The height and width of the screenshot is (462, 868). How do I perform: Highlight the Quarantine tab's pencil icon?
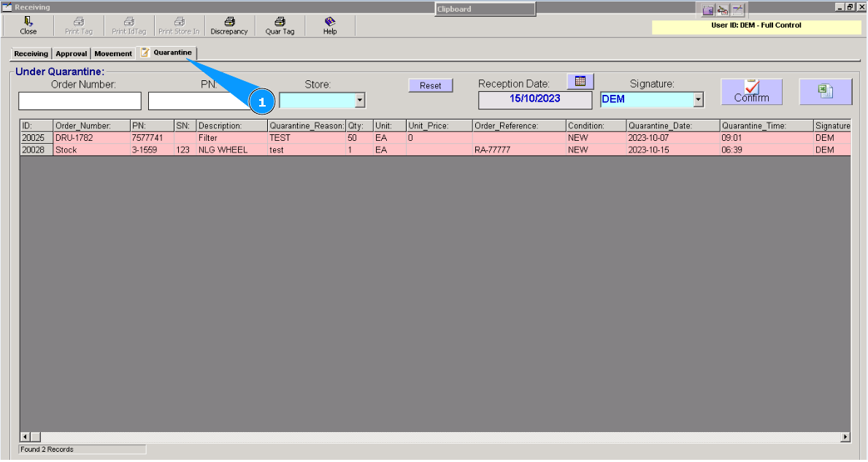point(144,52)
